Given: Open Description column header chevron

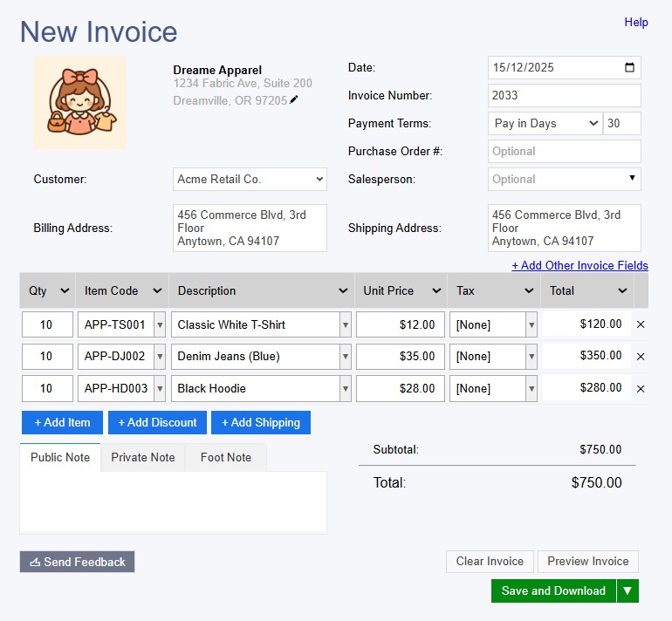Looking at the screenshot, I should pos(343,290).
